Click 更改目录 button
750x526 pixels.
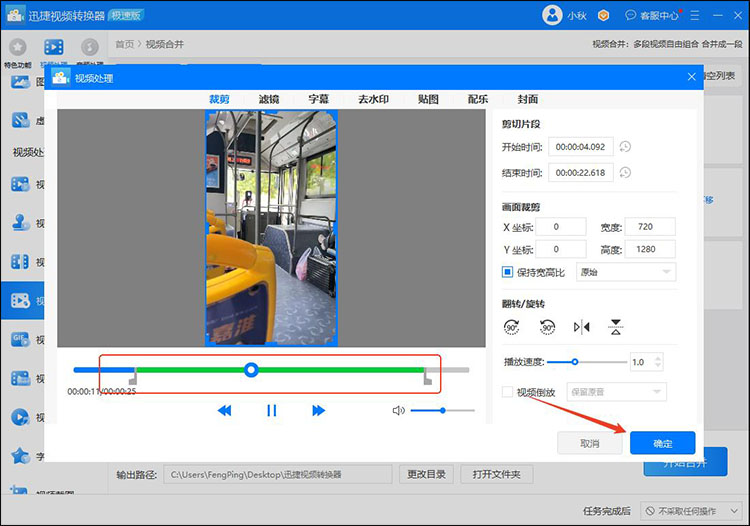tap(426, 474)
